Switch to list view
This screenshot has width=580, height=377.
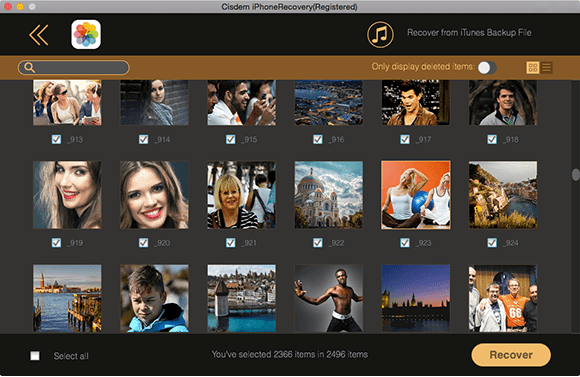(x=547, y=68)
